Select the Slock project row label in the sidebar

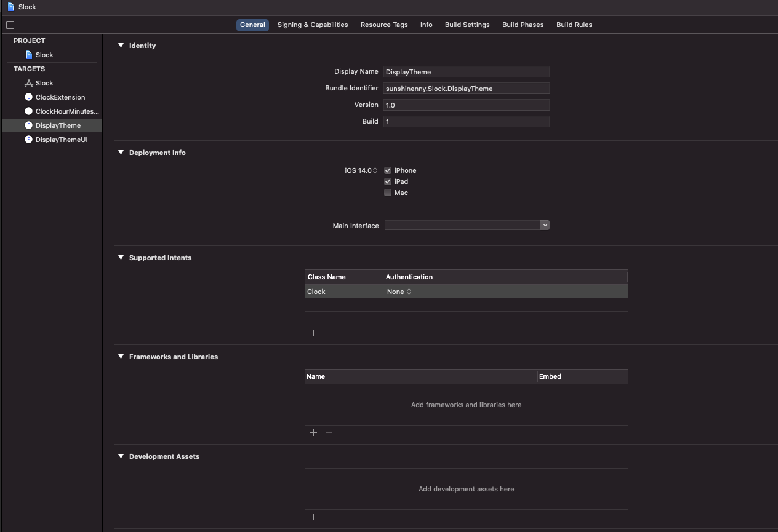pos(44,55)
